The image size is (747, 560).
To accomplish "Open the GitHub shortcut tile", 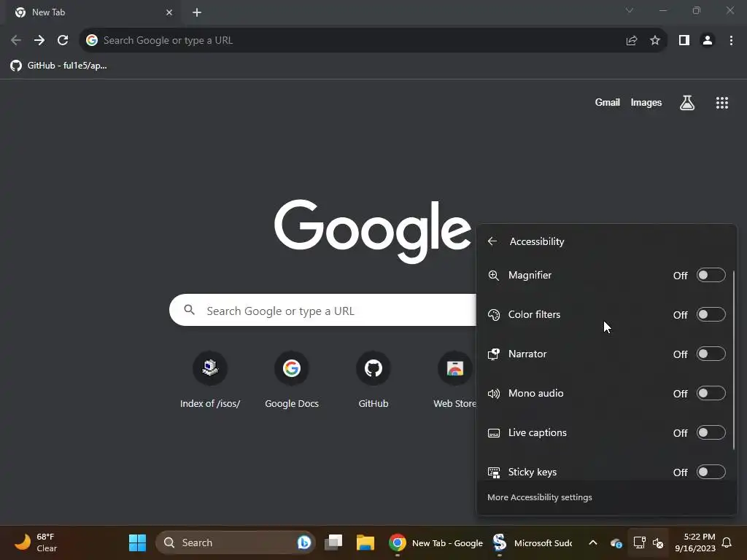I will pyautogui.click(x=373, y=380).
